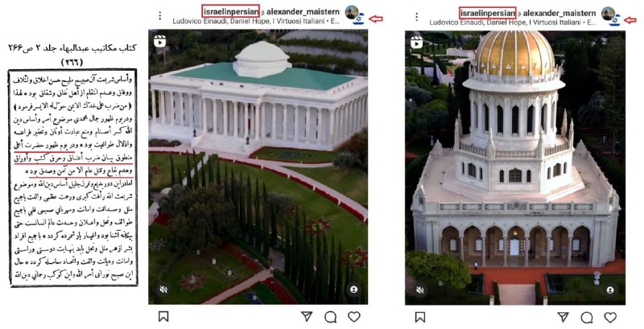Viewport: 644px width, 329px height.
Task: Open alexander_maistern profile from right post header
Action: tap(559, 13)
